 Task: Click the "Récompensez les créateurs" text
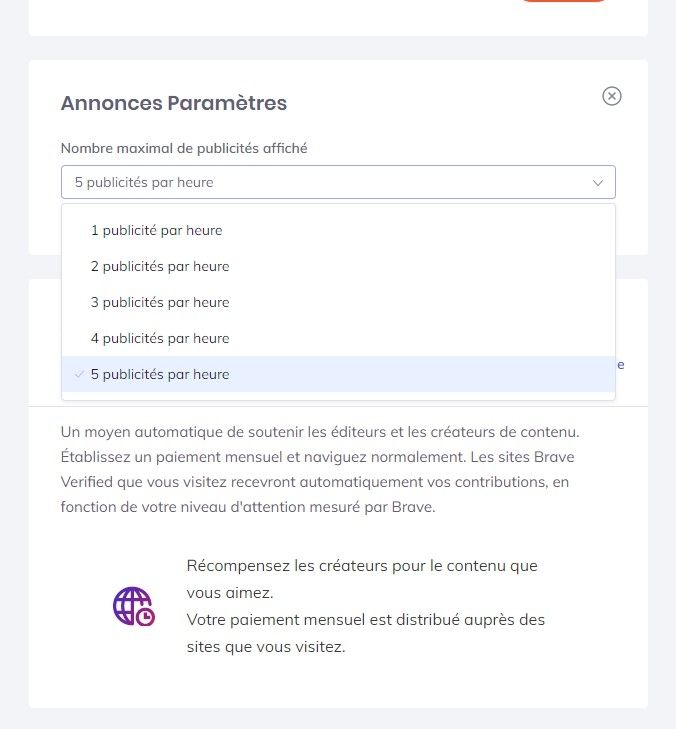[x=252, y=566]
